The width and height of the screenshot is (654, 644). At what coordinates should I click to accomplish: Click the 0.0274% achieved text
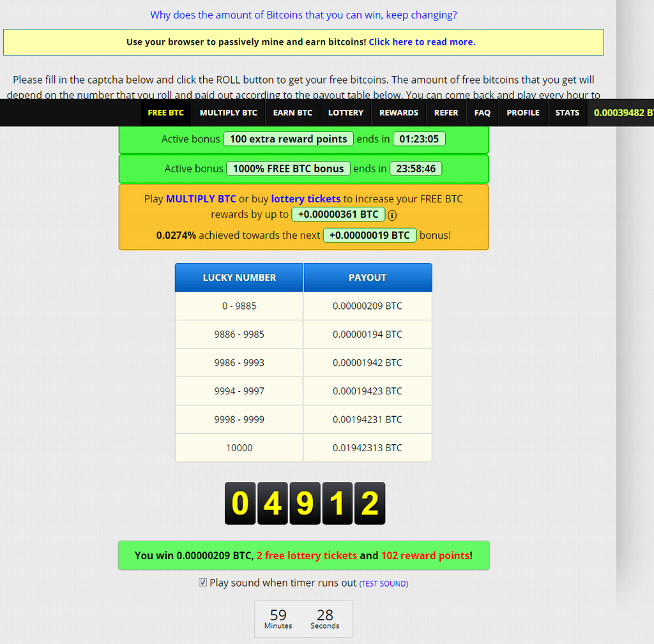tap(176, 235)
